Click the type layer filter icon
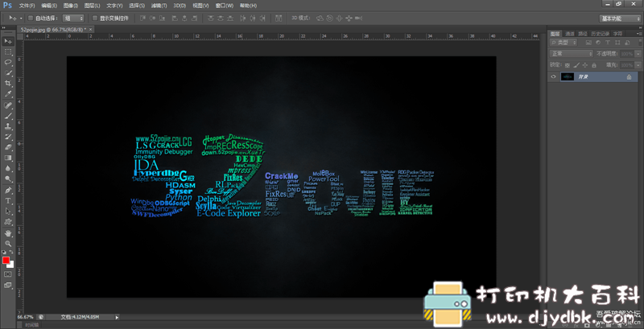644x329 pixels. tap(608, 43)
